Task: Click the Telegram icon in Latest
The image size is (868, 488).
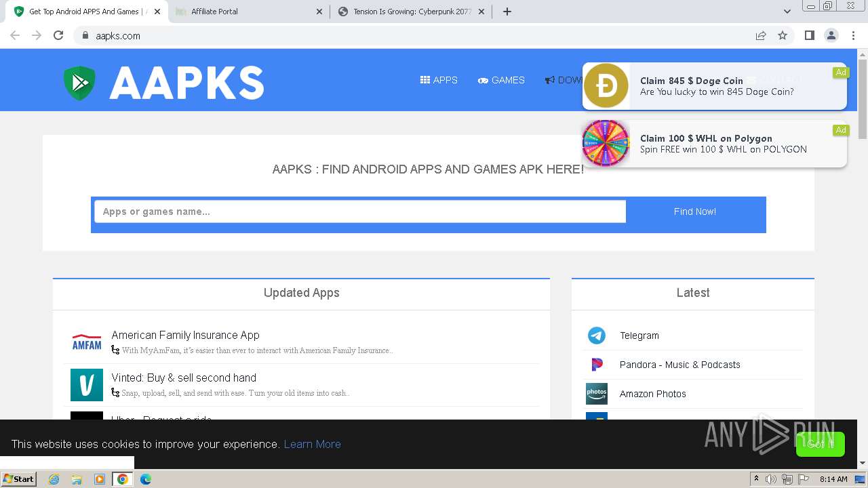Action: 597,335
